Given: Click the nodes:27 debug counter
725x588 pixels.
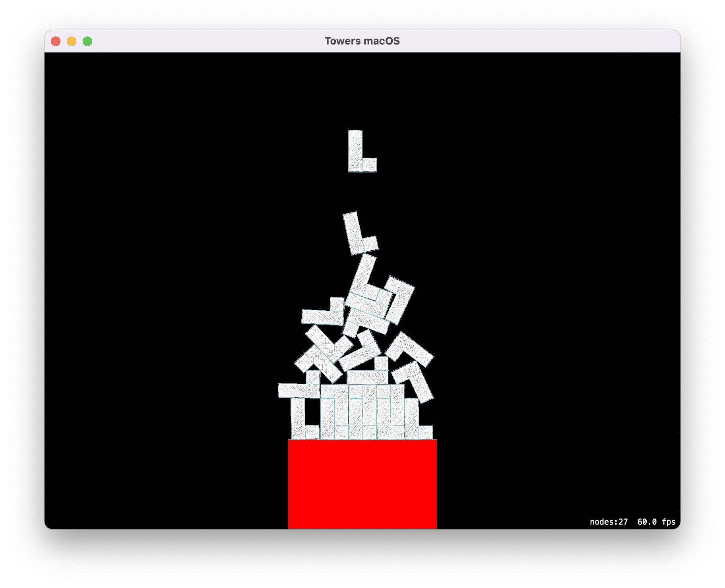Looking at the screenshot, I should pyautogui.click(x=609, y=522).
